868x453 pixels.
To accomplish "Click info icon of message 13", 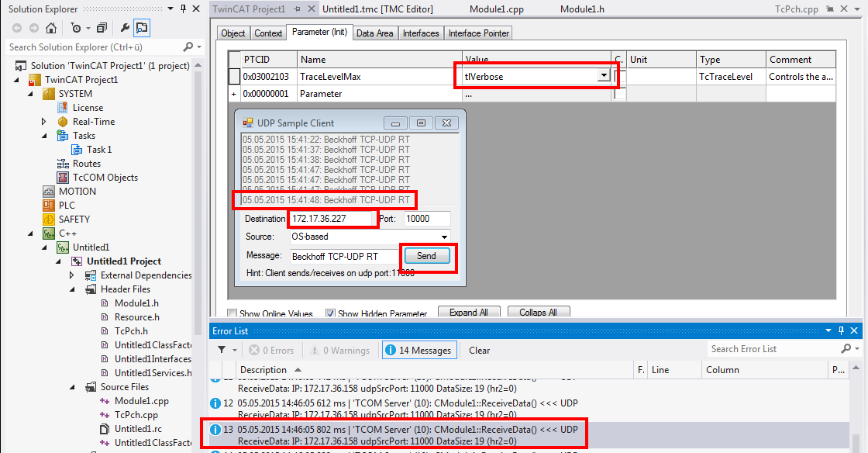I will click(x=215, y=429).
